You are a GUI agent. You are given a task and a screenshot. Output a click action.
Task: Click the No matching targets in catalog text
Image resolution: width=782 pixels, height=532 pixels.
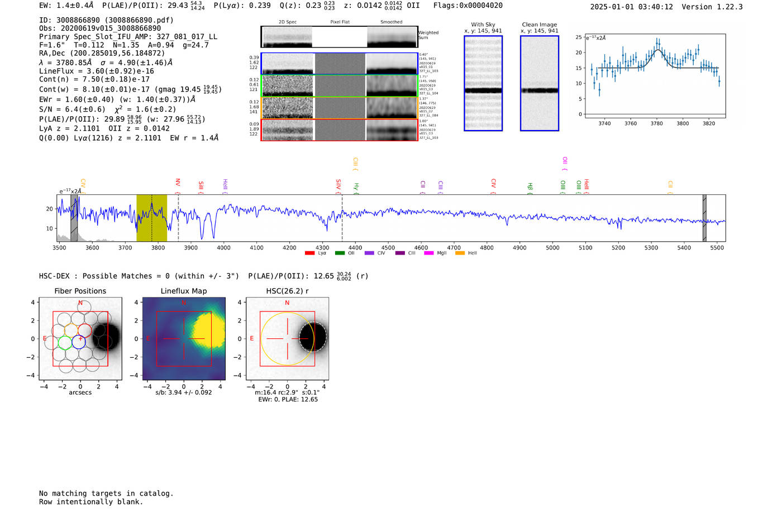pyautogui.click(x=106, y=493)
